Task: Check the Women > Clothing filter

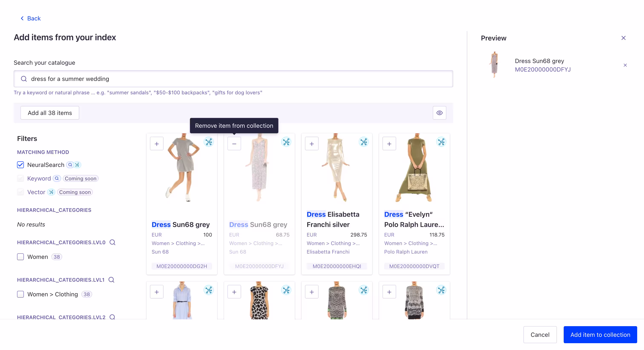Action: (20, 294)
